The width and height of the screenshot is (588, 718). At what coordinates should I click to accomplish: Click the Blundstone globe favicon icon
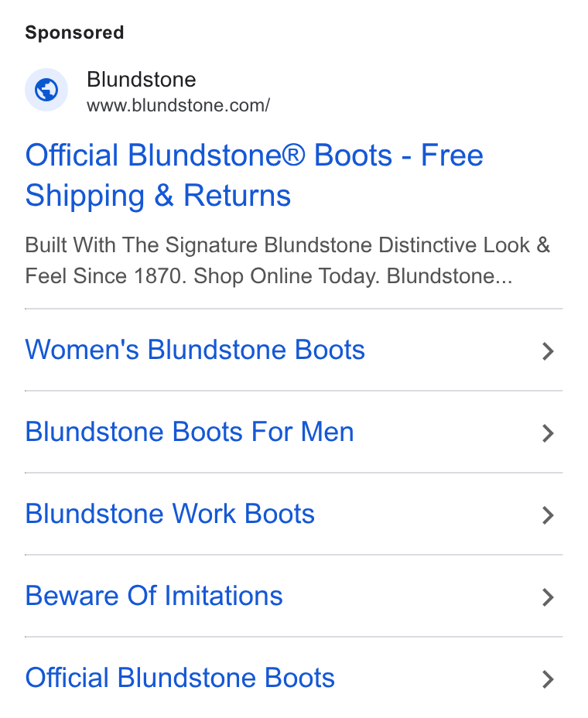tap(46, 90)
